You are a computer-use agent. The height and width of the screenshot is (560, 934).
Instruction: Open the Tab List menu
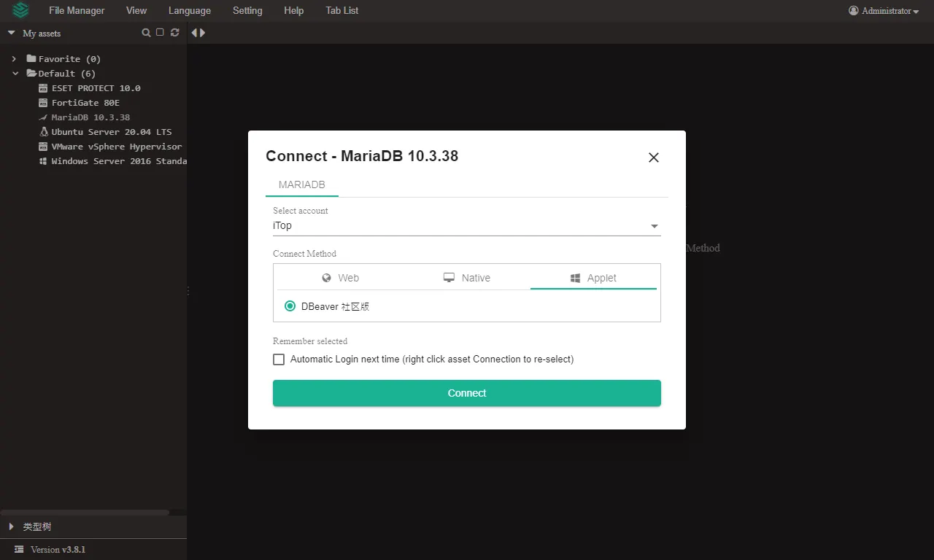(x=342, y=10)
